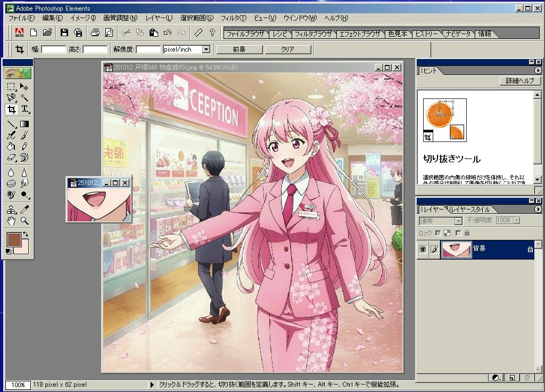The height and width of the screenshot is (392, 545).
Task: Select the Eyedropper tool
Action: coord(24,209)
